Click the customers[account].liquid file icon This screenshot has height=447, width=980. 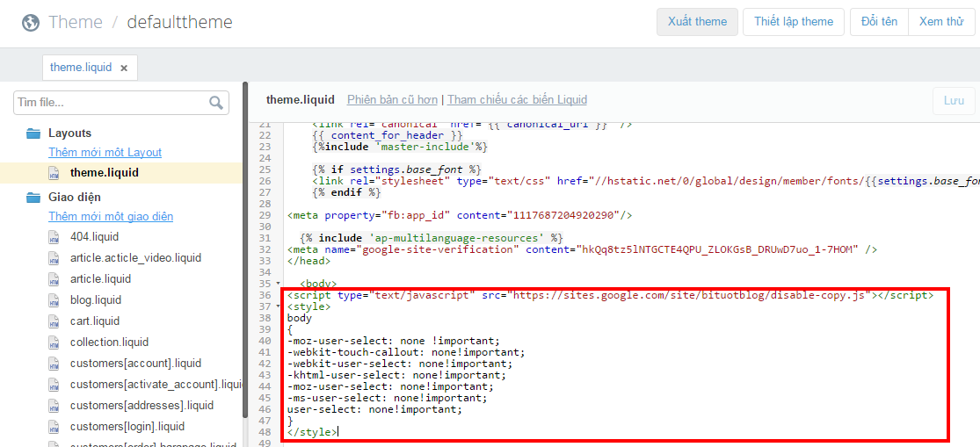(54, 364)
